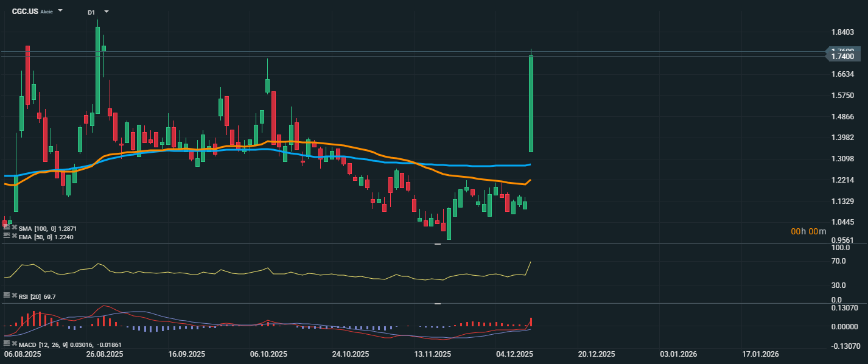
Task: Click the MACD [12, 26, 9] label
Action: point(43,345)
